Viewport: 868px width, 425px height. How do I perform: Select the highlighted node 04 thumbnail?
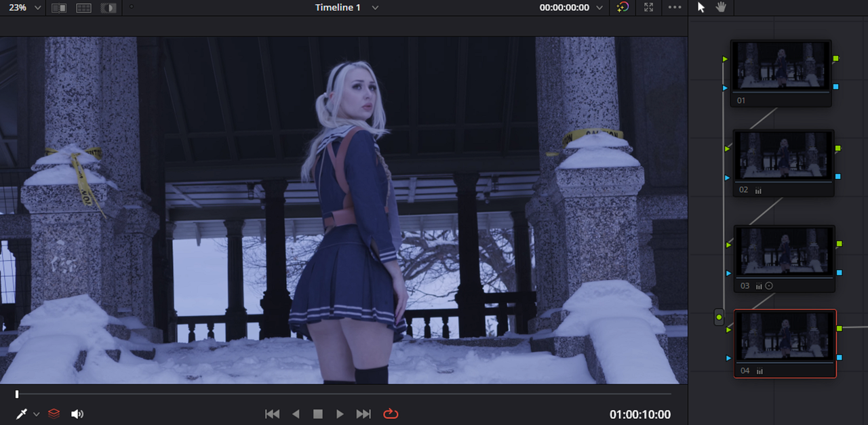click(x=785, y=336)
